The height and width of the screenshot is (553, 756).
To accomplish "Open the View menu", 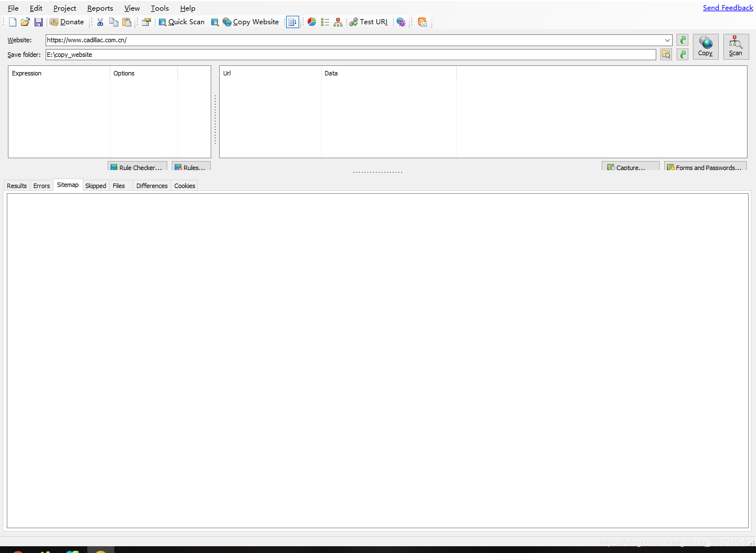I will click(x=132, y=8).
